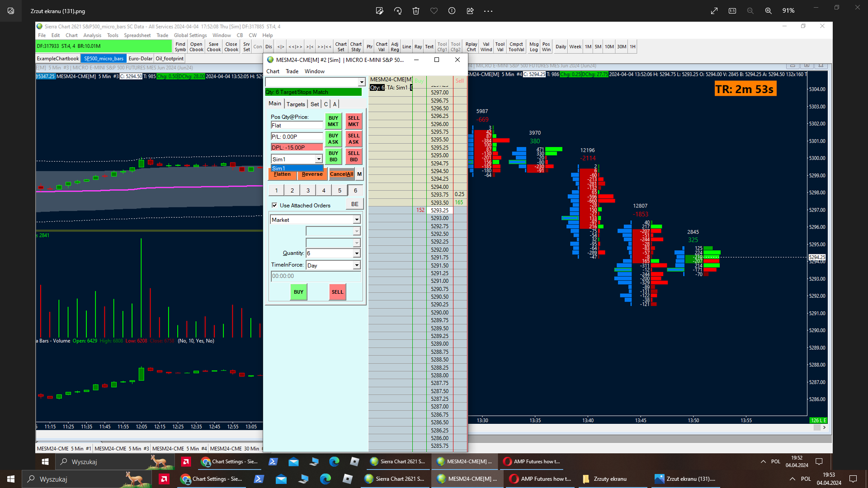Image resolution: width=868 pixels, height=488 pixels.
Task: Click the Save Cbook toolbar button
Action: [214, 47]
